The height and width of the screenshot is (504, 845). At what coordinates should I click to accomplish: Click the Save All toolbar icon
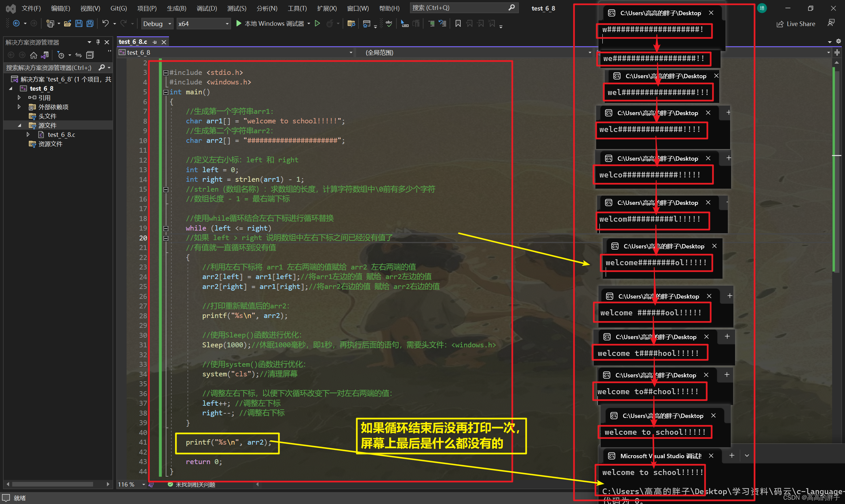[90, 23]
